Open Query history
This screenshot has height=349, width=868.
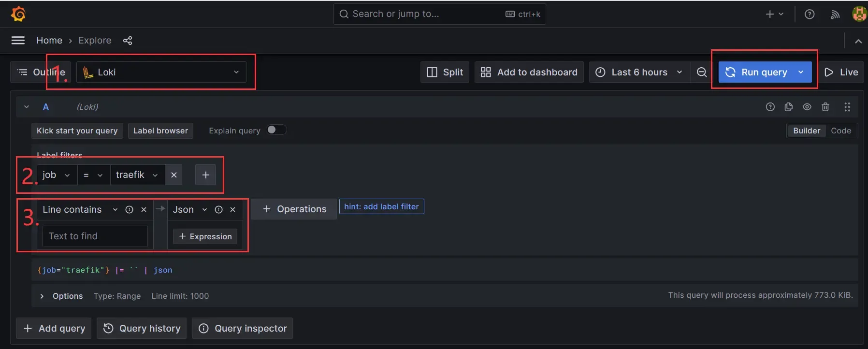tap(142, 328)
